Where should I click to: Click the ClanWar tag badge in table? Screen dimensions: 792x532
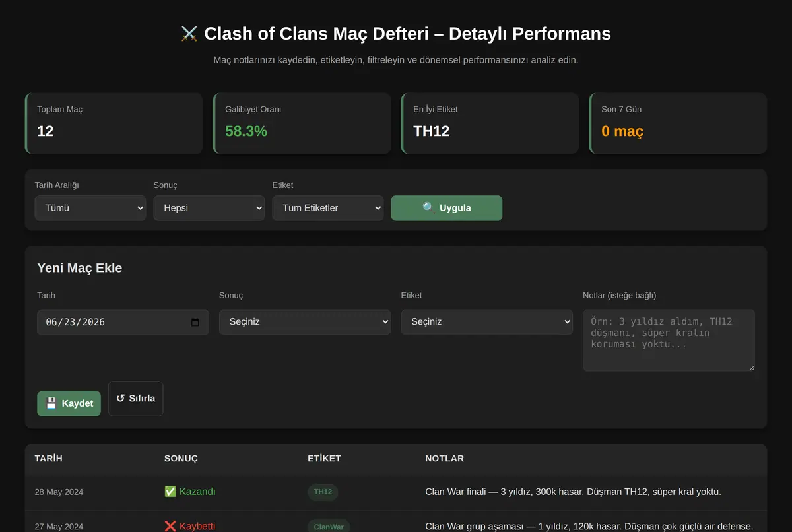[329, 527]
